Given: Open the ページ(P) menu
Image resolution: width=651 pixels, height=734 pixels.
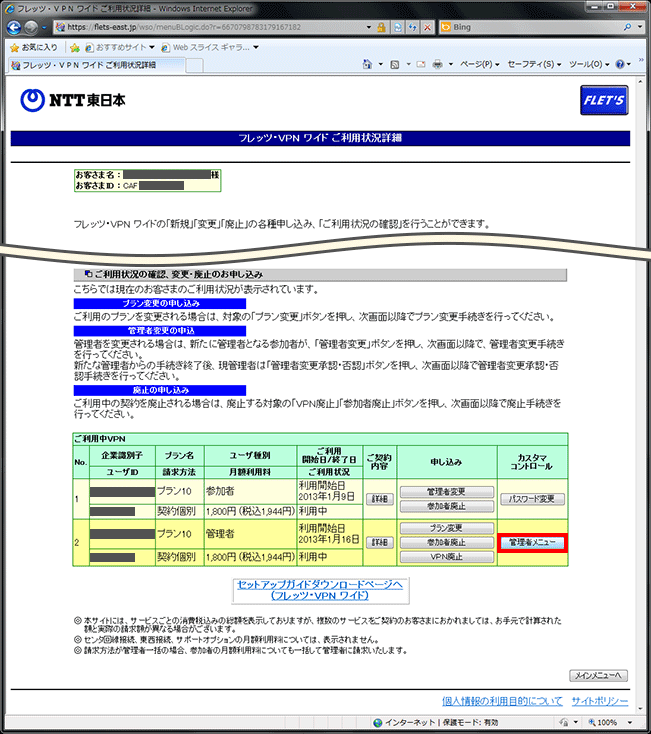Looking at the screenshot, I should click(x=479, y=64).
